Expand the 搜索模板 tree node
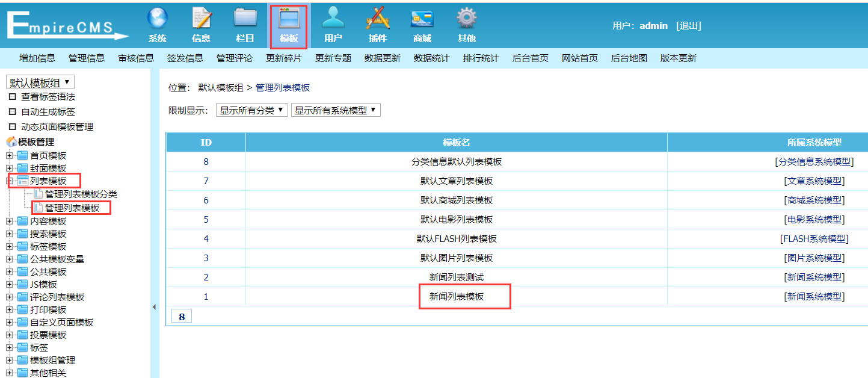The height and width of the screenshot is (378, 868). 9,234
